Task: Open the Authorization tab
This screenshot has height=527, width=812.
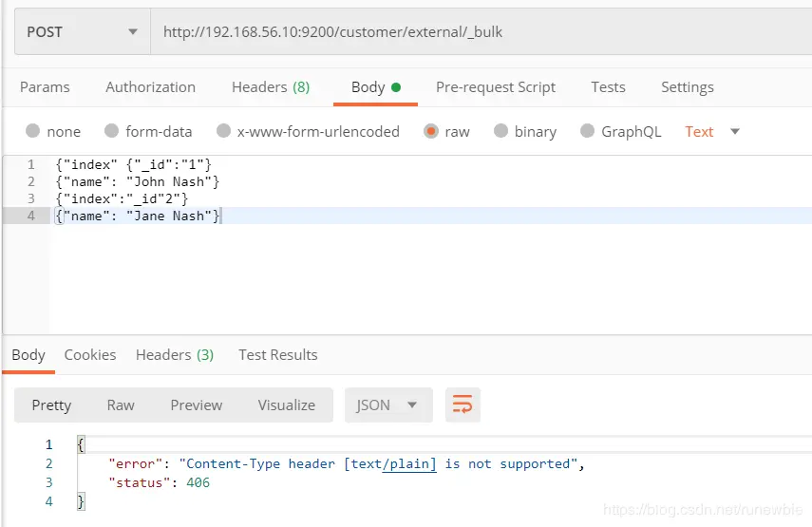Action: [150, 87]
